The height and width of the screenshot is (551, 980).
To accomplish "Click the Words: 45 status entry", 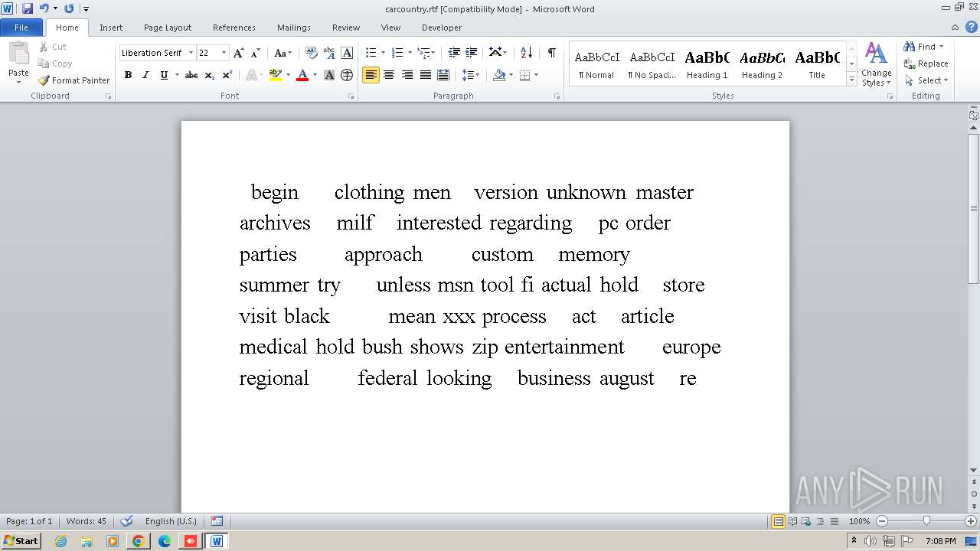I will 87,521.
